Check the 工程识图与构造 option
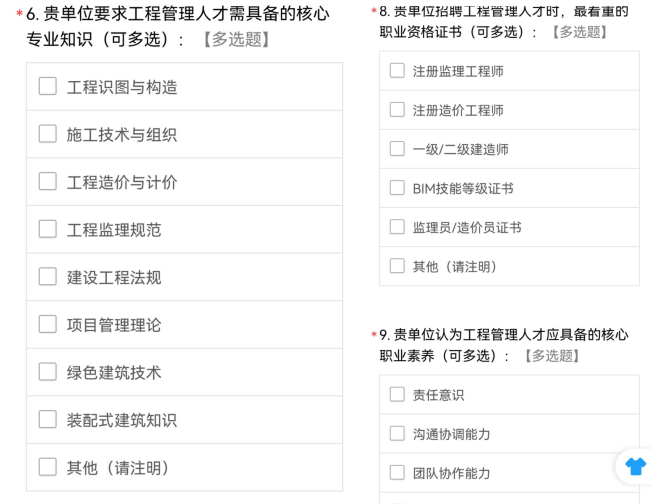The image size is (652, 504). coord(48,86)
